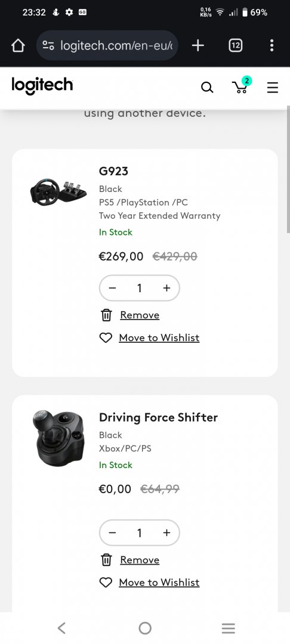Open the Logitech search icon

point(207,87)
